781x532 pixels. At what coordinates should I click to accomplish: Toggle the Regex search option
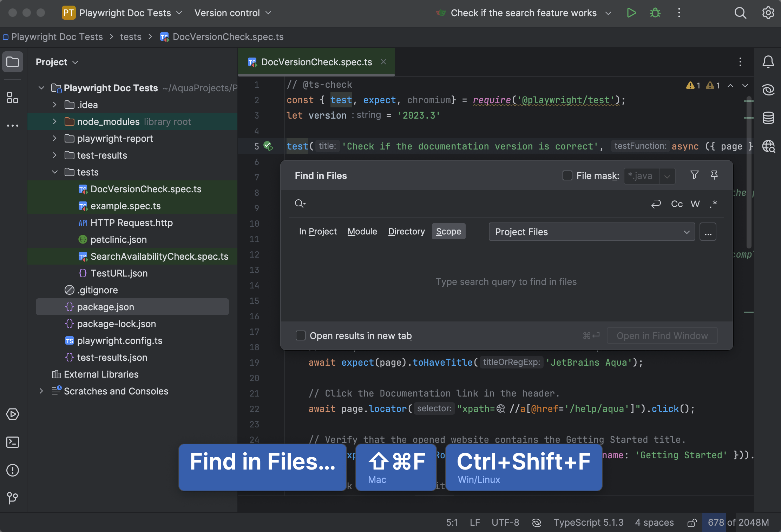click(713, 204)
